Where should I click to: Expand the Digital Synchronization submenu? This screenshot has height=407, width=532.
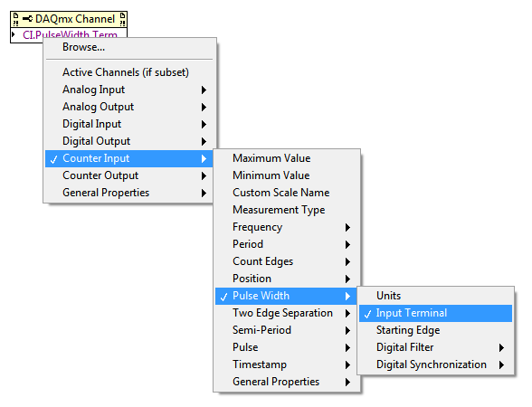point(436,364)
